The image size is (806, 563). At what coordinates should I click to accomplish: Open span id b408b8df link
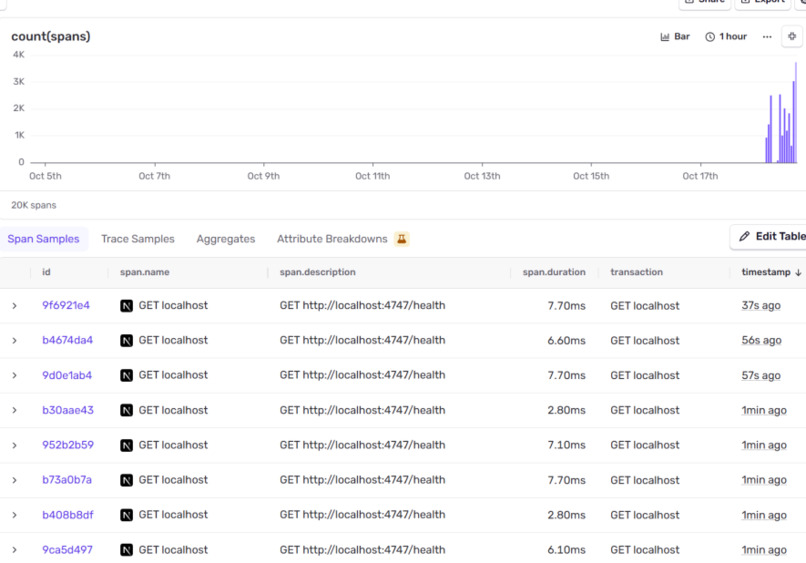(x=68, y=515)
